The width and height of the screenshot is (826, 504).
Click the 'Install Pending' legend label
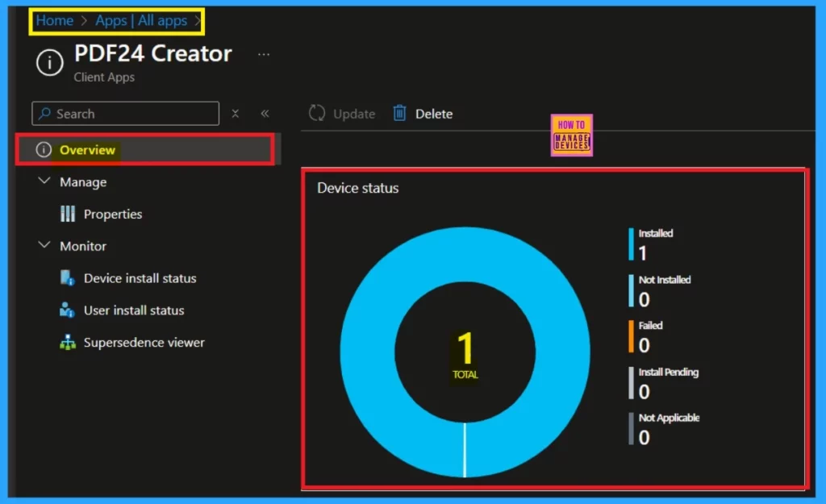point(669,373)
